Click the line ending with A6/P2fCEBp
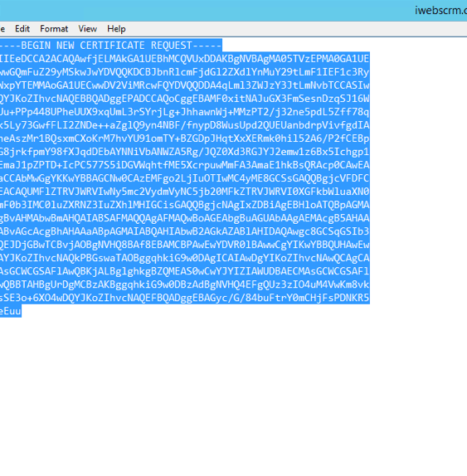467x476 pixels. point(185,138)
